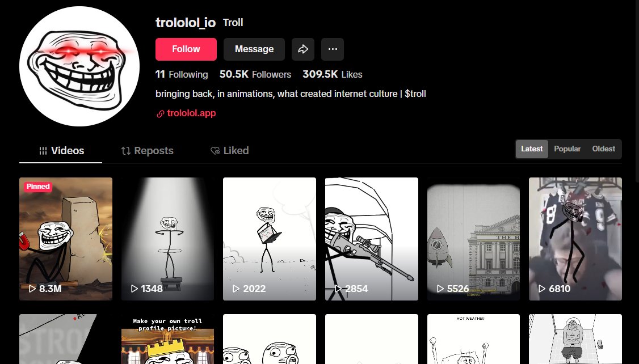Click the Pinned badge on first video

(38, 187)
